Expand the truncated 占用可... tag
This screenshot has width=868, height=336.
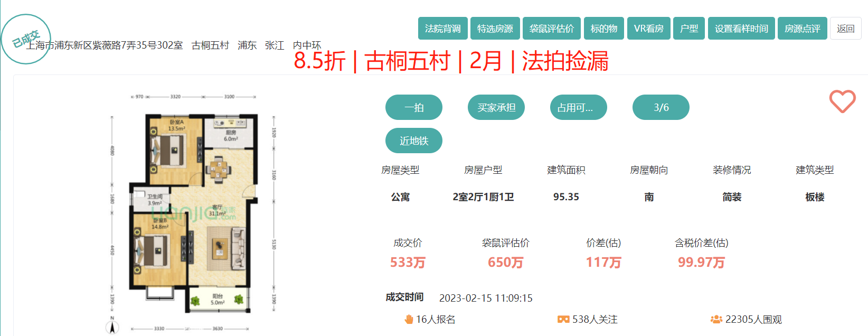578,107
